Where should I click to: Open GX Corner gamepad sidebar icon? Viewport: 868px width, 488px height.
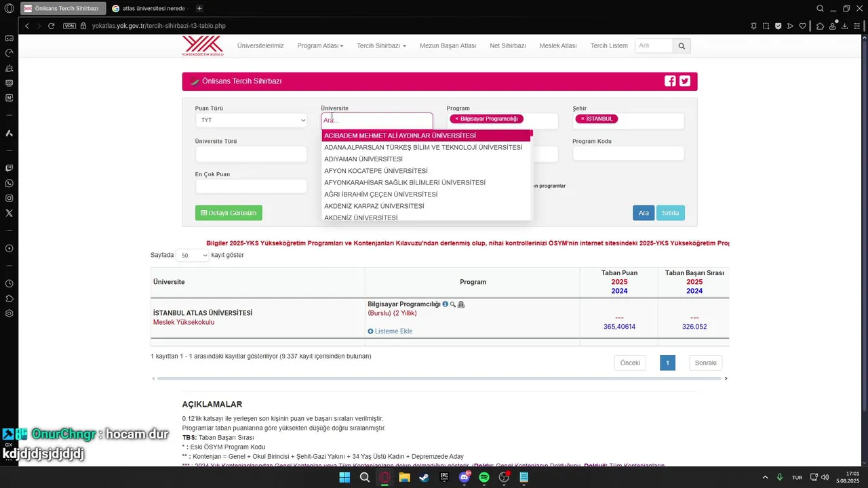coord(9,39)
